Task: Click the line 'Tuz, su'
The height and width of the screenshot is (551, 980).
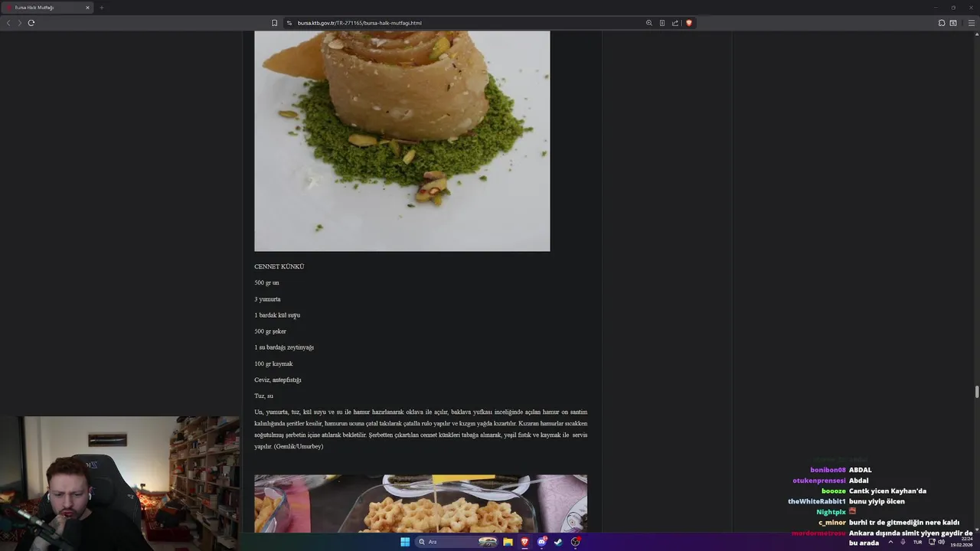Action: (x=263, y=396)
